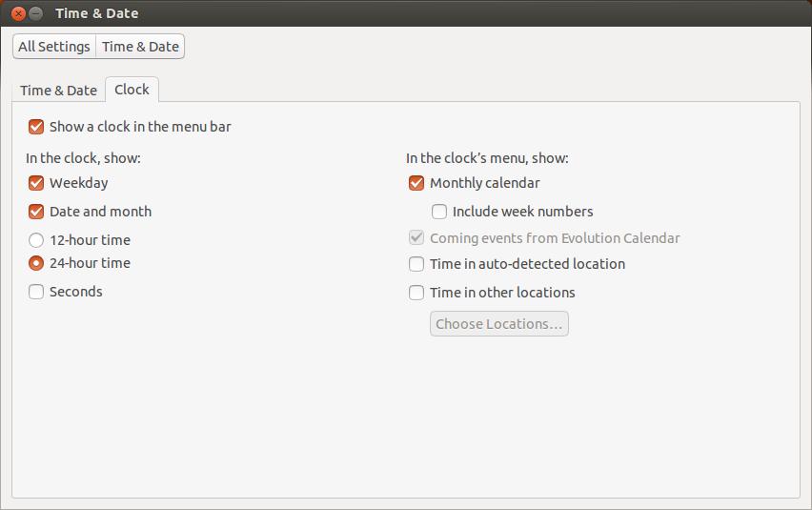Switch to the Time & Date tab

58,91
